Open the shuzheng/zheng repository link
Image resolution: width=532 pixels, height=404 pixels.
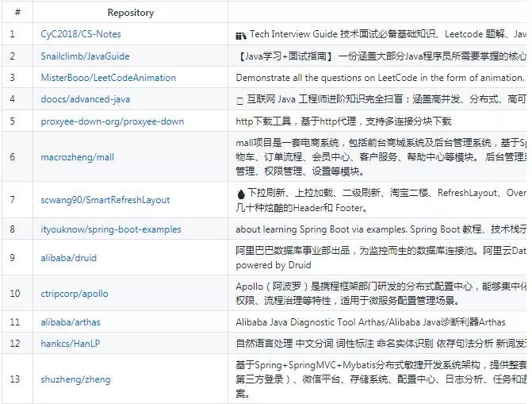click(75, 379)
